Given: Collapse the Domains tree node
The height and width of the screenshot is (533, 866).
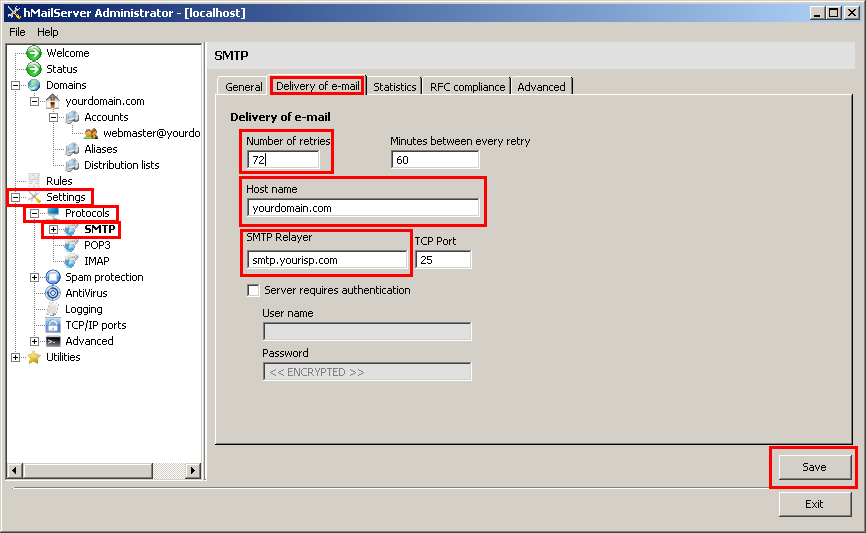Looking at the screenshot, I should pos(15,85).
